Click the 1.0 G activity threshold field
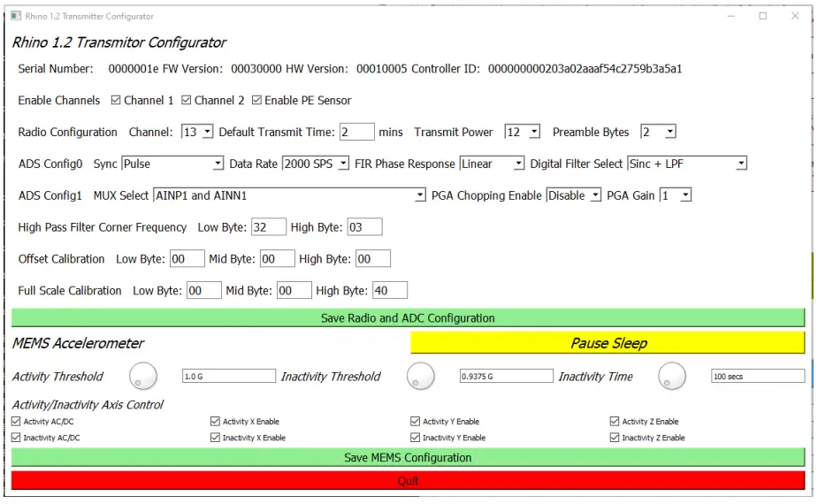This screenshot has height=504, width=818. (229, 376)
